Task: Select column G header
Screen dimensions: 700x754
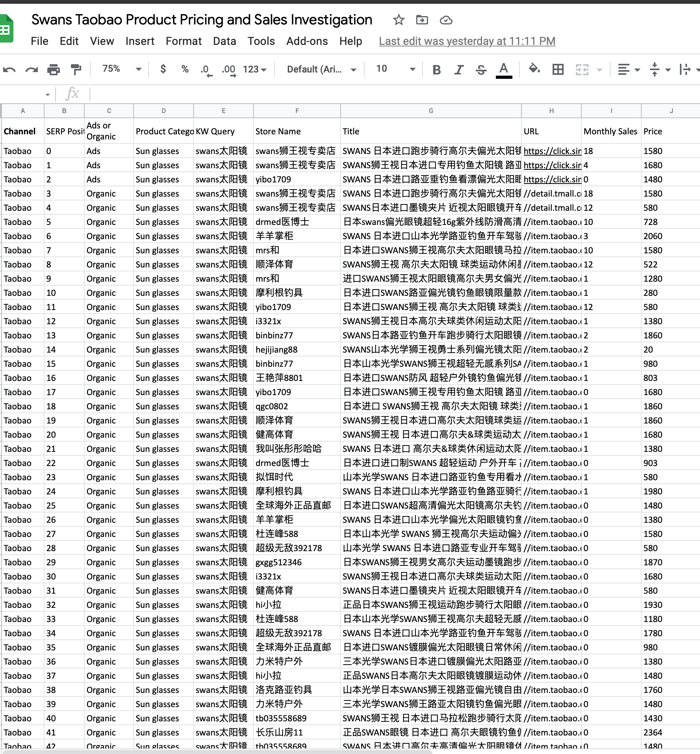Action: 431,111
